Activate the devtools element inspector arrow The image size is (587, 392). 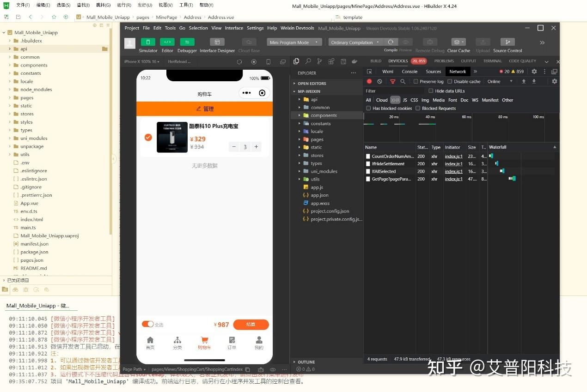click(369, 72)
